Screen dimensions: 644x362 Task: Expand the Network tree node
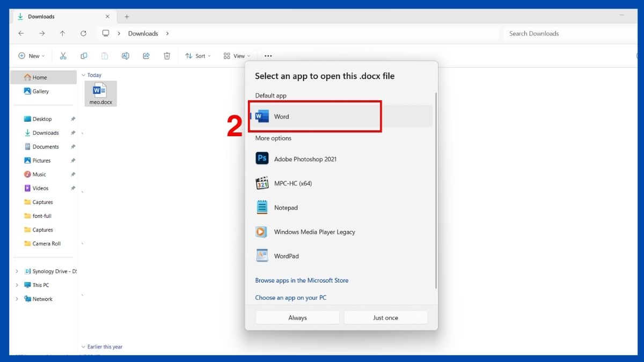pos(17,299)
